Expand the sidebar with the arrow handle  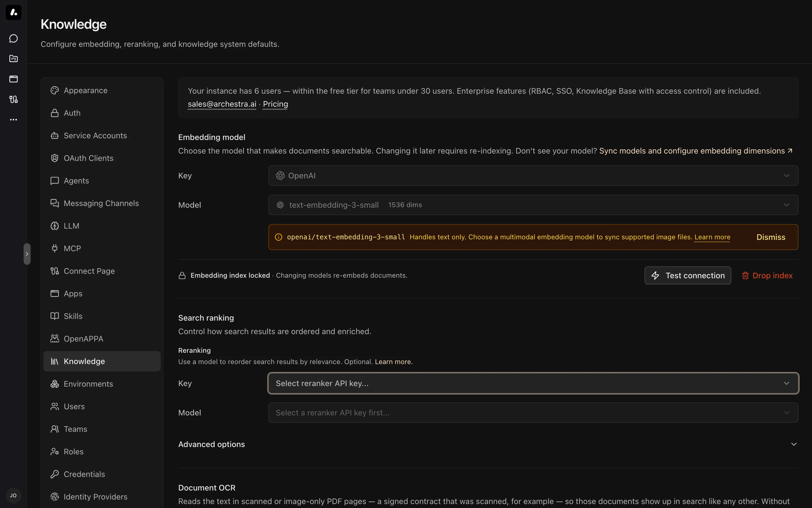click(27, 254)
